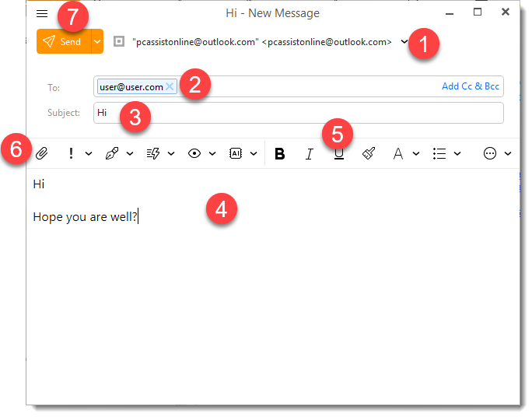Image resolution: width=532 pixels, height=417 pixels.
Task: Click the orange Send button
Action: pyautogui.click(x=64, y=41)
